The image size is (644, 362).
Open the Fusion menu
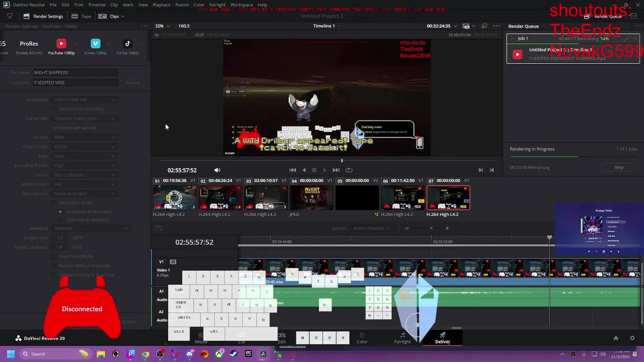tap(182, 5)
